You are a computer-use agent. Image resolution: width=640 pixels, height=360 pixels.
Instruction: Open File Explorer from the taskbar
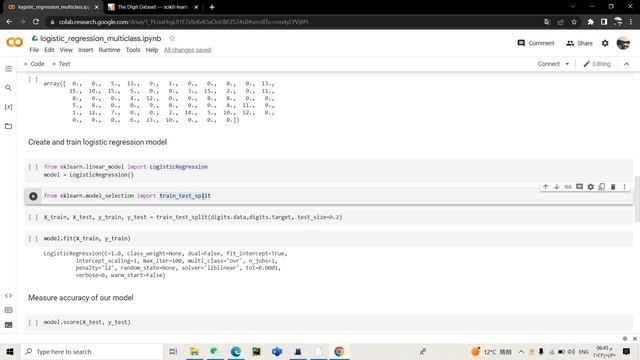[194, 351]
